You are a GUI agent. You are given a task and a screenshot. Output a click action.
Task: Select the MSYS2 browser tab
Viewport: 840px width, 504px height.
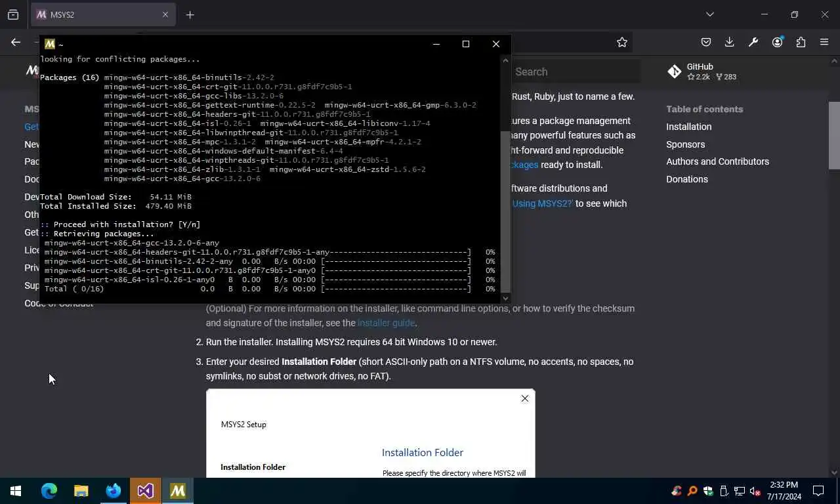pos(103,14)
